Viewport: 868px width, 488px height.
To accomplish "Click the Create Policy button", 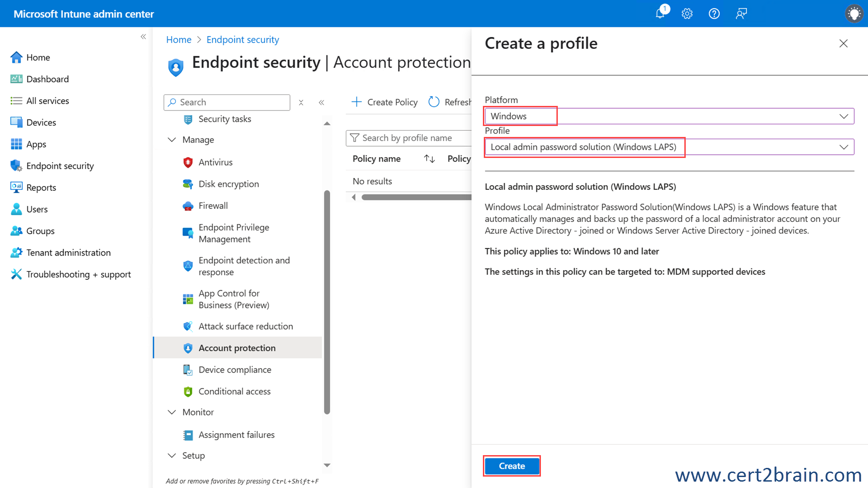I will coord(384,102).
